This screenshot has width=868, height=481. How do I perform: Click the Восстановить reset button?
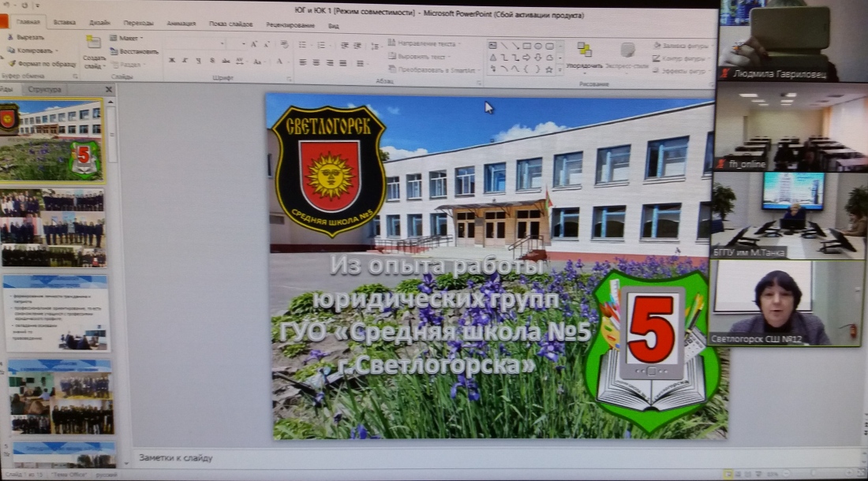tap(134, 51)
